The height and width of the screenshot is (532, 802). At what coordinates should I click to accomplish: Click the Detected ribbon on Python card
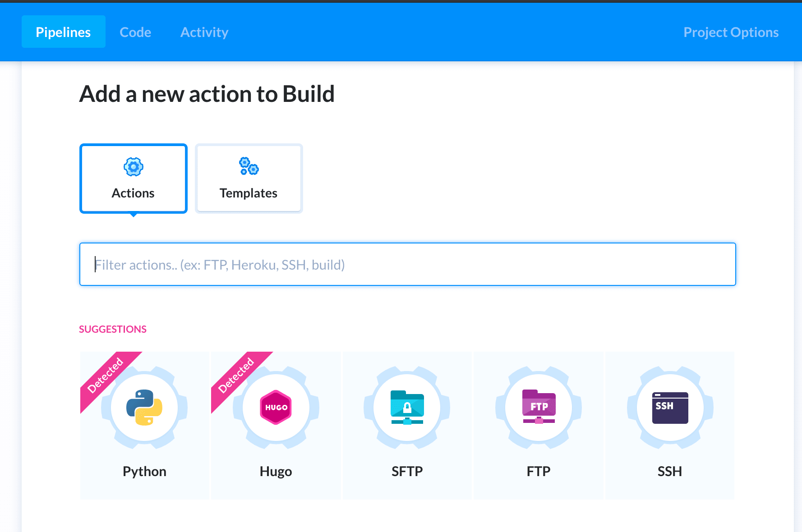(x=106, y=376)
